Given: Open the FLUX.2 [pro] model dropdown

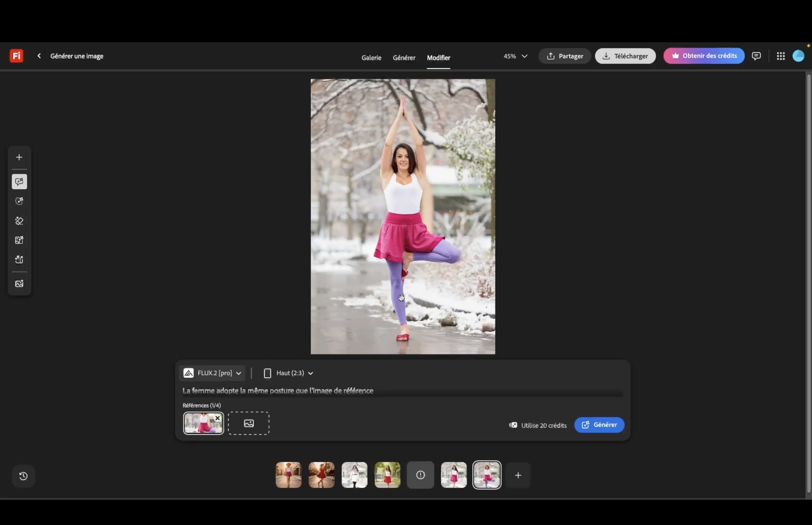Looking at the screenshot, I should (212, 373).
